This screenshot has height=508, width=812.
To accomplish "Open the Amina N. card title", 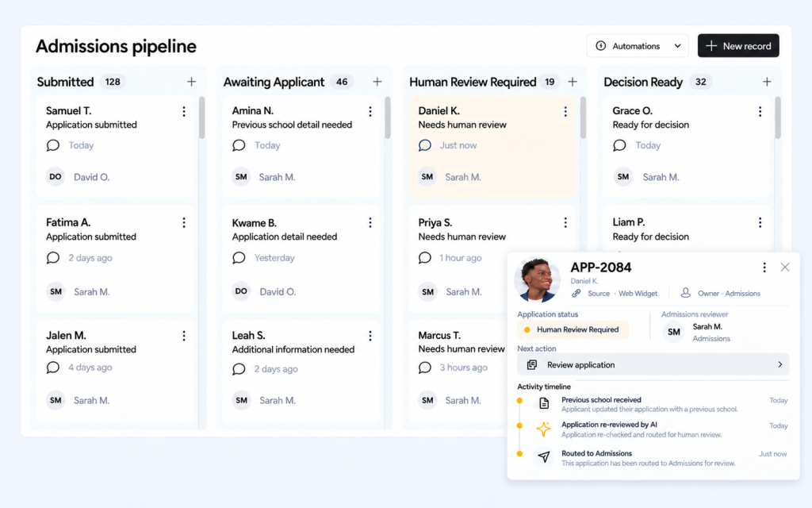I will 253,111.
